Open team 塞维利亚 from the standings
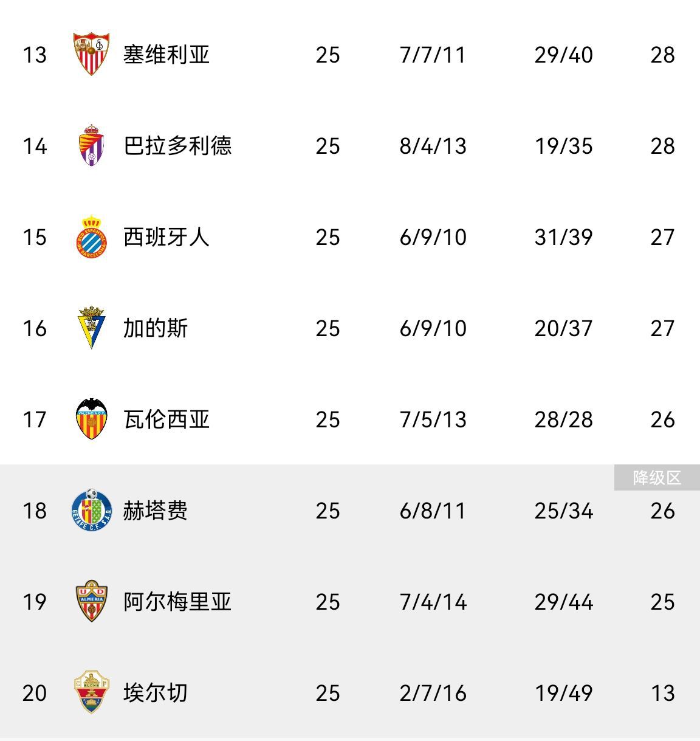The height and width of the screenshot is (741, 700). [166, 55]
